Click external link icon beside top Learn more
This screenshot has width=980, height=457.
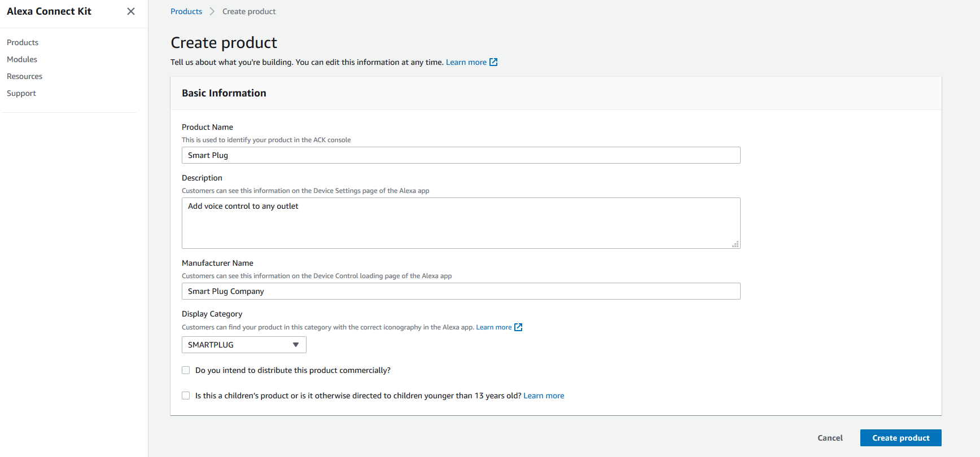(493, 62)
